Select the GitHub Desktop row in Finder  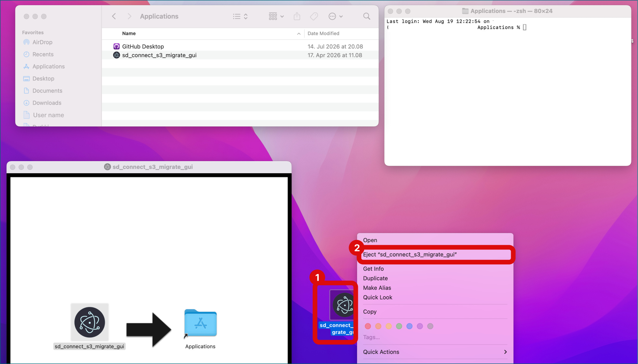(240, 46)
